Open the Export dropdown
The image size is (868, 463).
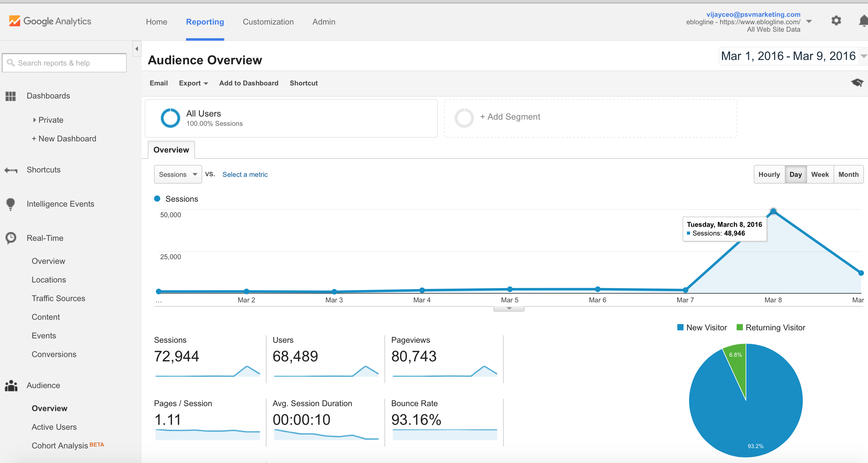[193, 83]
